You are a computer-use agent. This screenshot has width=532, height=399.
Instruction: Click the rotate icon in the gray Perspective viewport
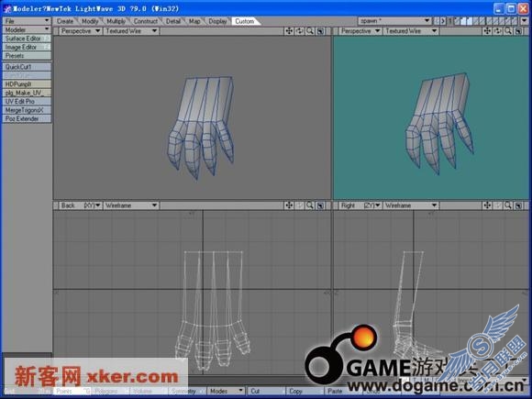(x=299, y=31)
